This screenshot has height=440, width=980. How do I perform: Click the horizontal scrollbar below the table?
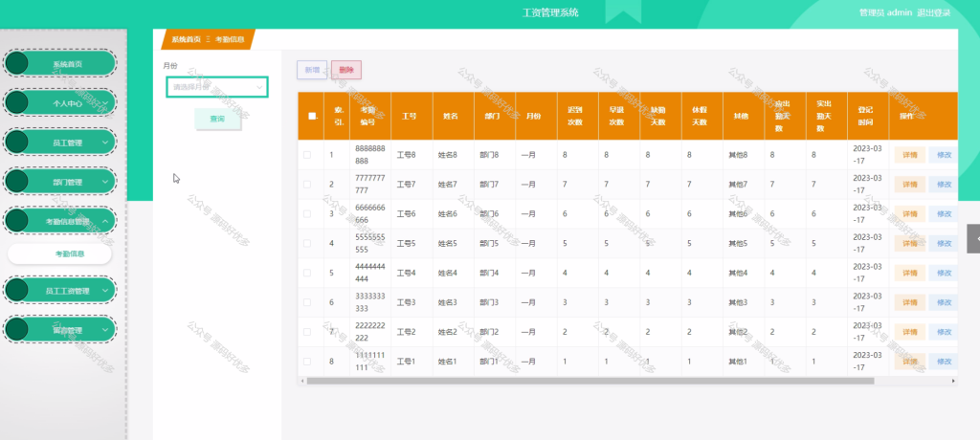[x=590, y=381]
